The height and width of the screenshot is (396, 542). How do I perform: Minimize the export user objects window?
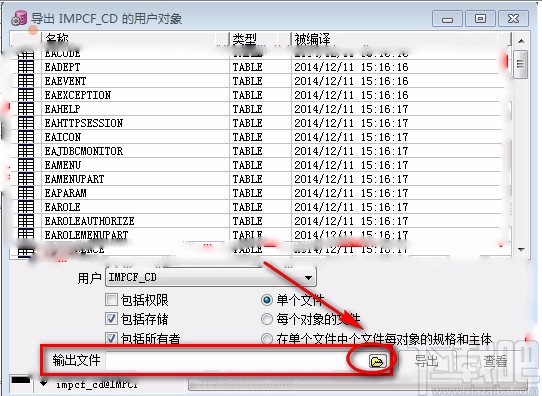click(x=447, y=19)
